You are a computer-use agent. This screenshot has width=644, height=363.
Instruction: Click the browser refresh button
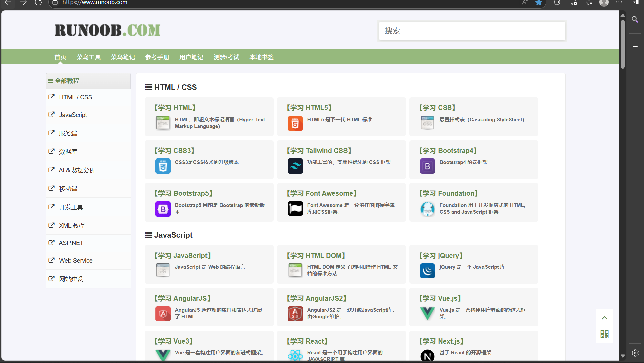38,3
